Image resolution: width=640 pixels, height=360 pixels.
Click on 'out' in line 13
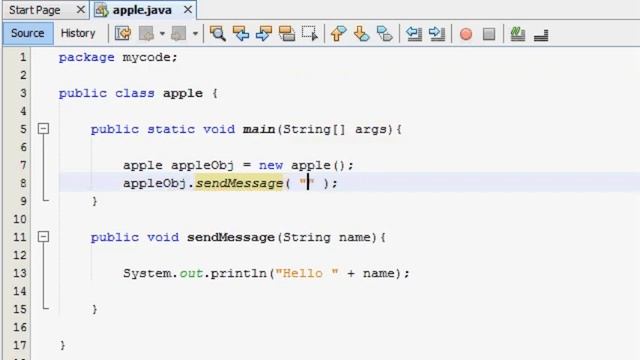click(191, 273)
